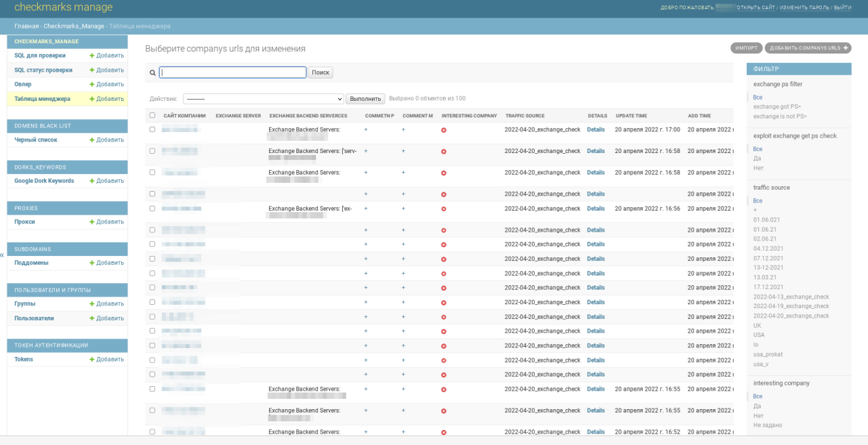Click the green plus next to Группы

tap(92, 304)
